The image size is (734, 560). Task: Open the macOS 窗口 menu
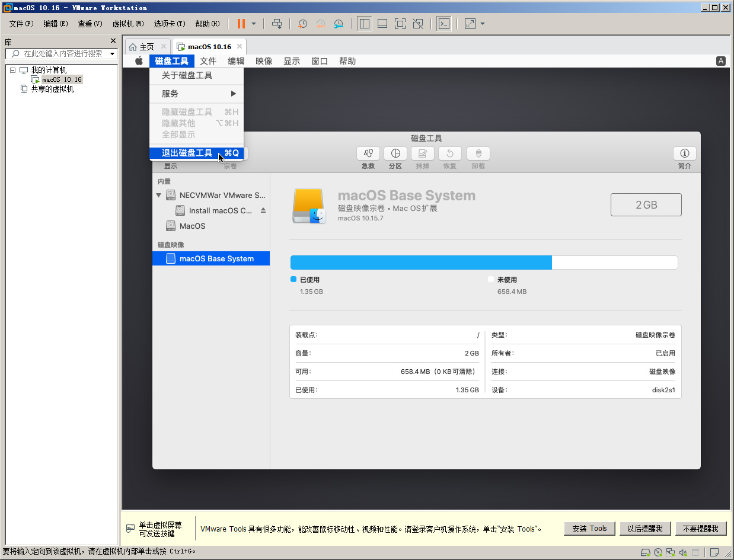point(320,61)
